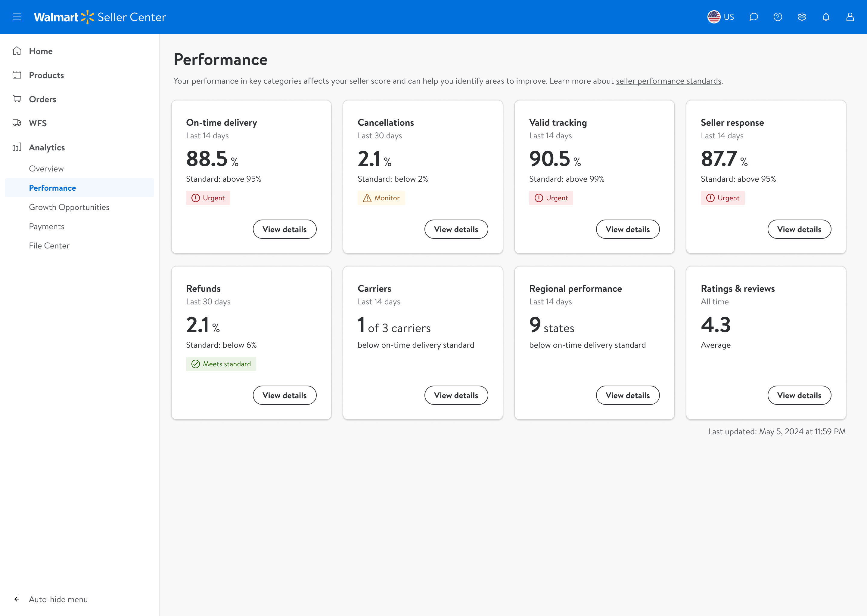The height and width of the screenshot is (616, 867).
Task: View details for Regional performance
Action: click(627, 396)
